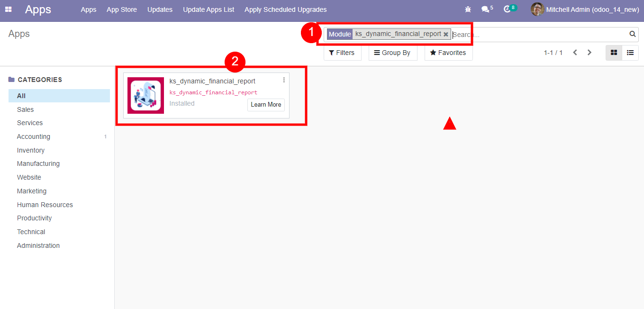Open the Favorites dropdown
The width and height of the screenshot is (644, 309).
pyautogui.click(x=448, y=53)
